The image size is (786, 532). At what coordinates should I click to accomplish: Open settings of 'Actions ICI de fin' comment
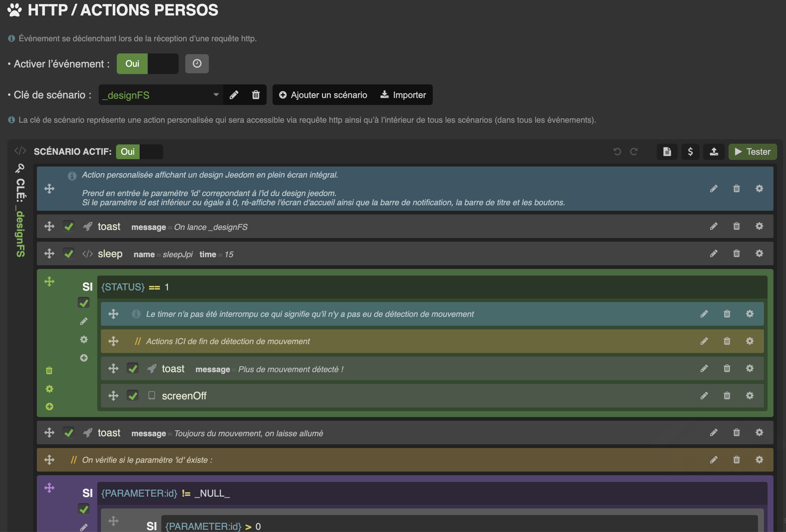pyautogui.click(x=750, y=341)
